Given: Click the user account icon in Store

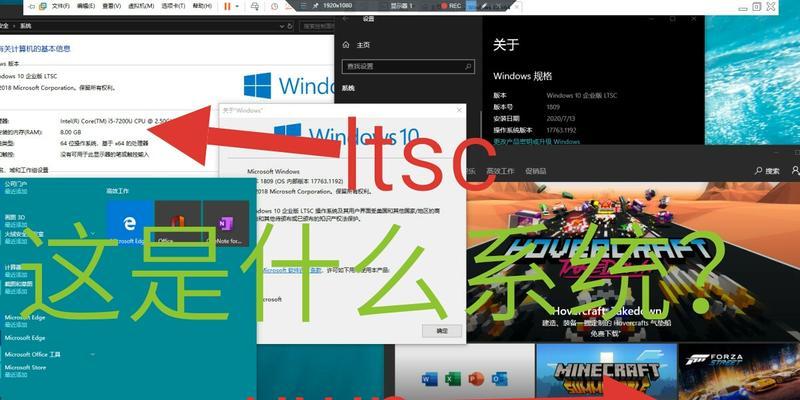Looking at the screenshot, I should pyautogui.click(x=795, y=170).
